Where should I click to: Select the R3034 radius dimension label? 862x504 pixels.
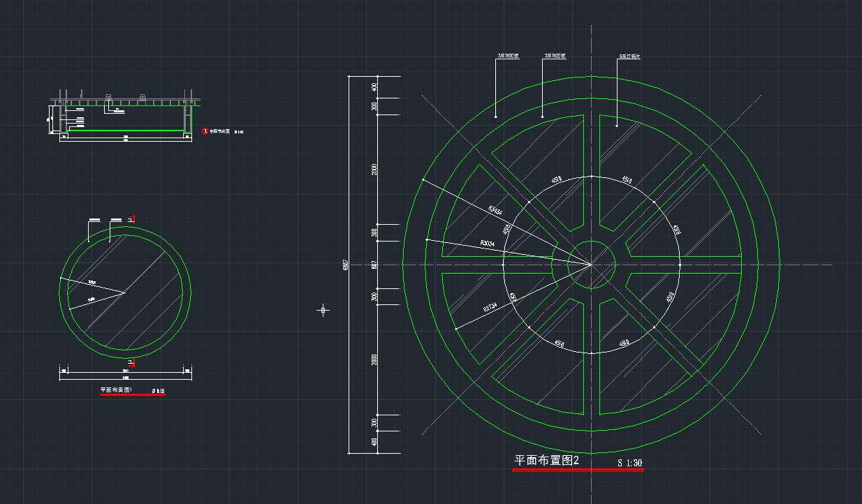488,244
